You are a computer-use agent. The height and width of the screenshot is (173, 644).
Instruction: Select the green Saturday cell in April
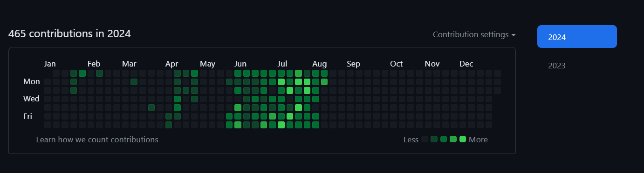point(169,125)
